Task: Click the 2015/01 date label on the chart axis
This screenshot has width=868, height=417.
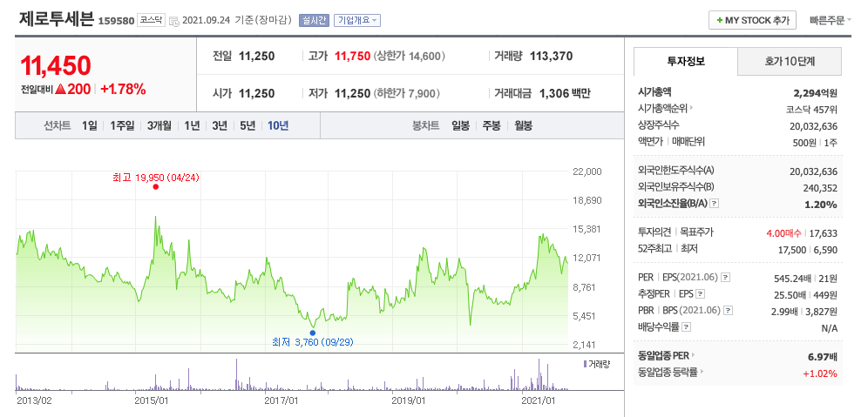Action: pyautogui.click(x=152, y=400)
